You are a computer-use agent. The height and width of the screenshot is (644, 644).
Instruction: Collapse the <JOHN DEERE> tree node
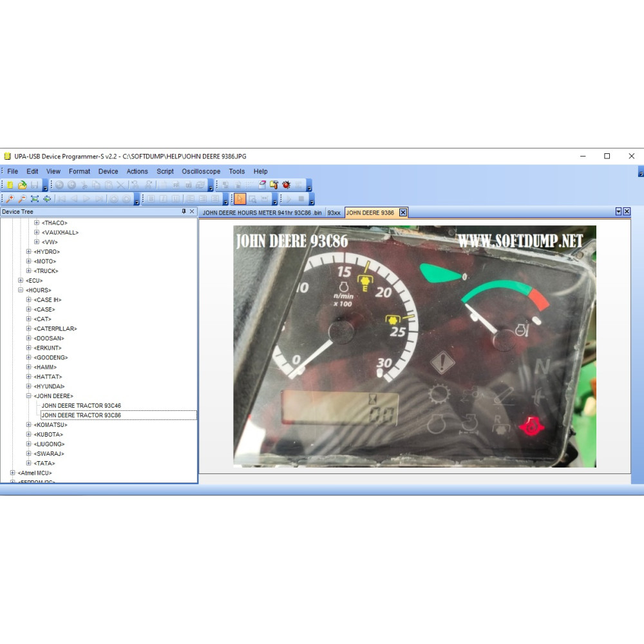[28, 395]
